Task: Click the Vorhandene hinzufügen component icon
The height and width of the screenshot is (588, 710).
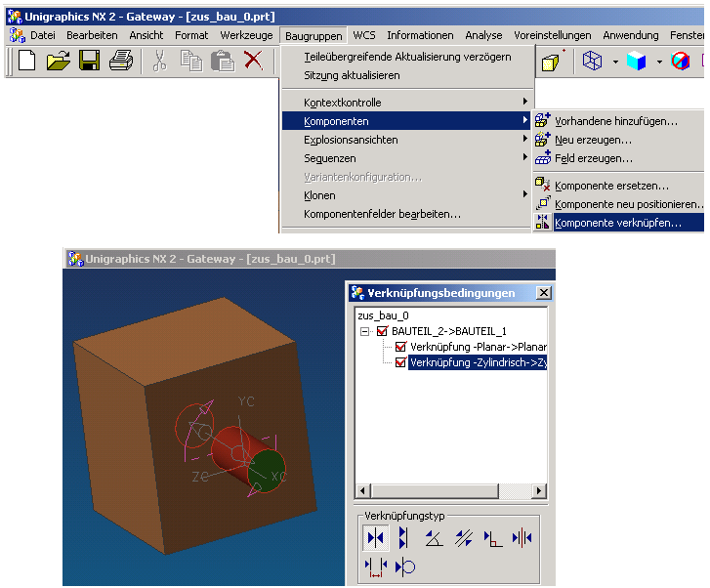Action: pyautogui.click(x=542, y=120)
